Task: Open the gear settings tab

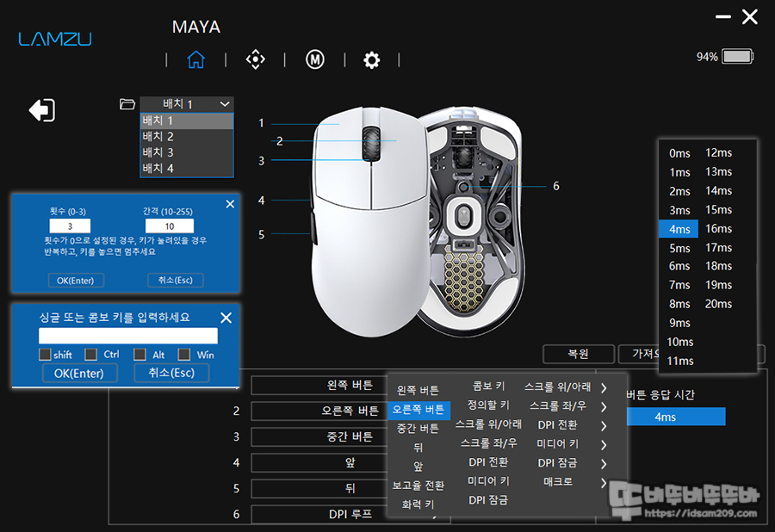Action: [372, 60]
